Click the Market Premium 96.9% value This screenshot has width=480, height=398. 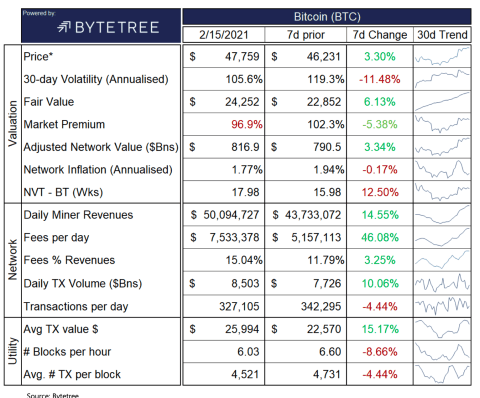[247, 124]
